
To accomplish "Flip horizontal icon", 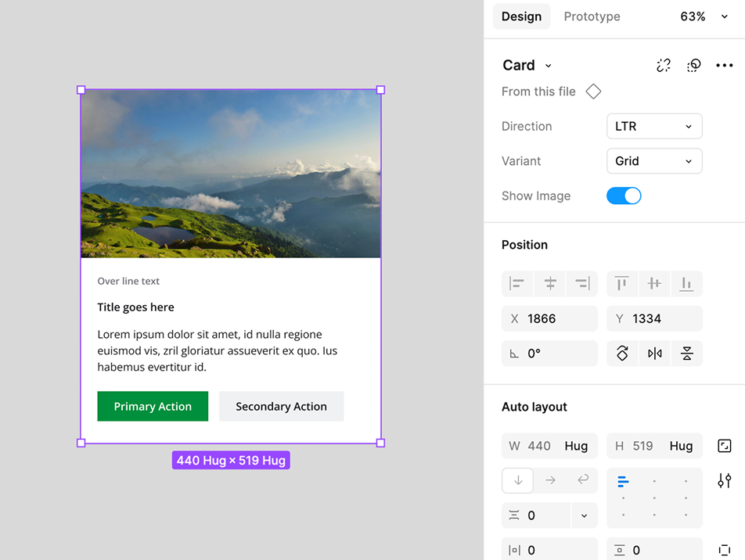I will click(x=654, y=354).
